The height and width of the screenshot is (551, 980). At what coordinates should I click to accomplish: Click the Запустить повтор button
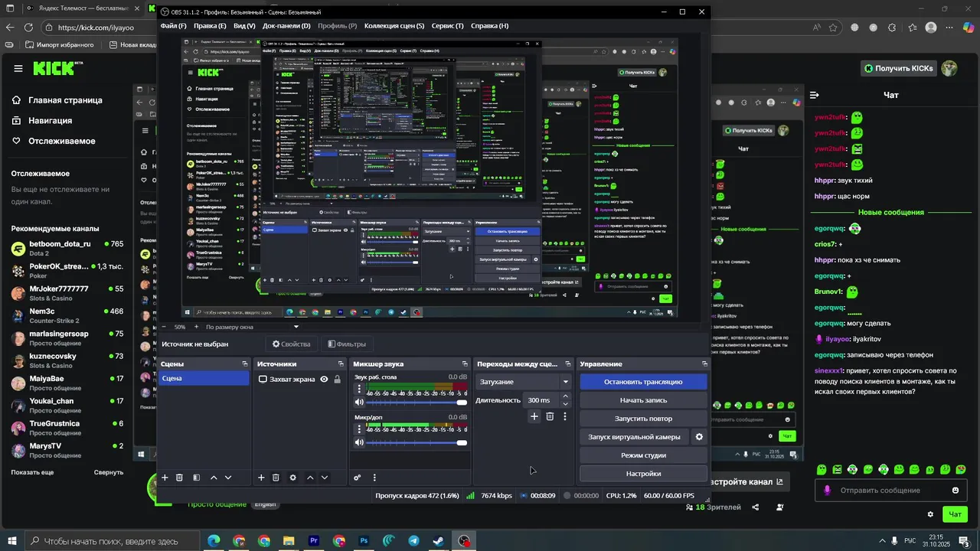tap(643, 419)
